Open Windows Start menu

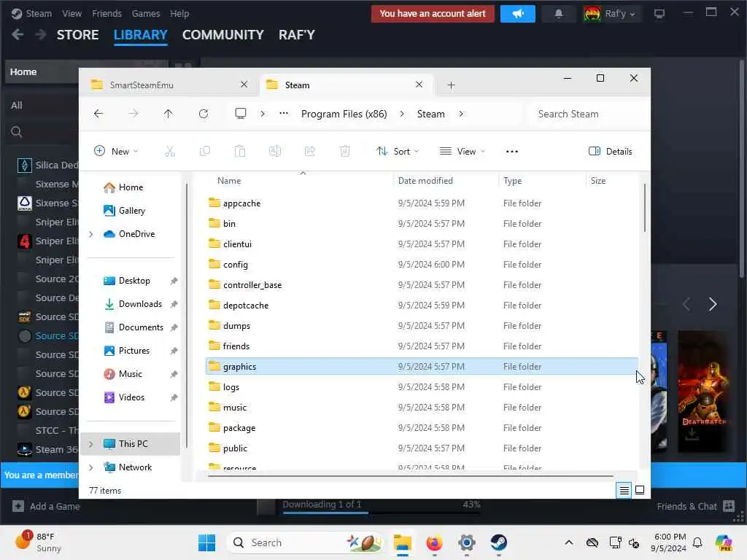(x=206, y=542)
